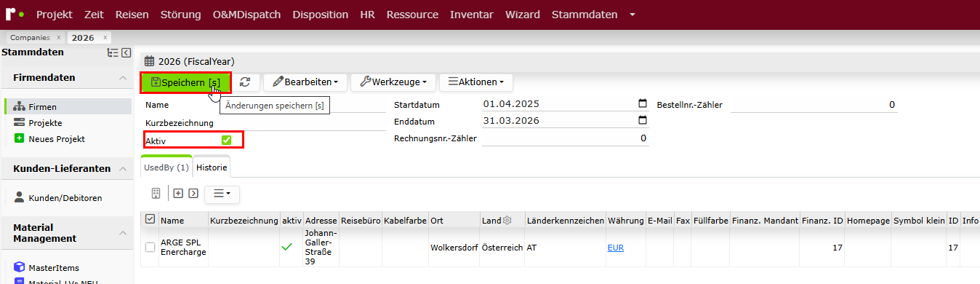Click the Bestellnr.-Zähler field
The image size is (980, 284).
coord(814,105)
